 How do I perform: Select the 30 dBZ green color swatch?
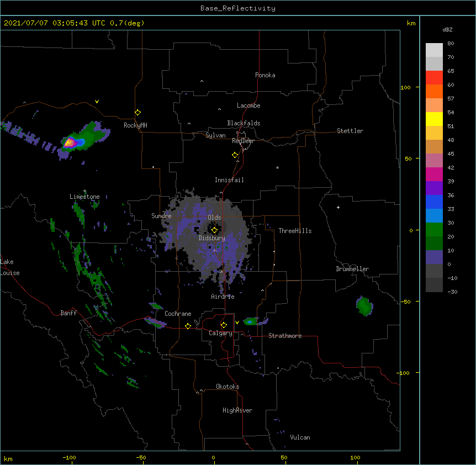point(434,230)
